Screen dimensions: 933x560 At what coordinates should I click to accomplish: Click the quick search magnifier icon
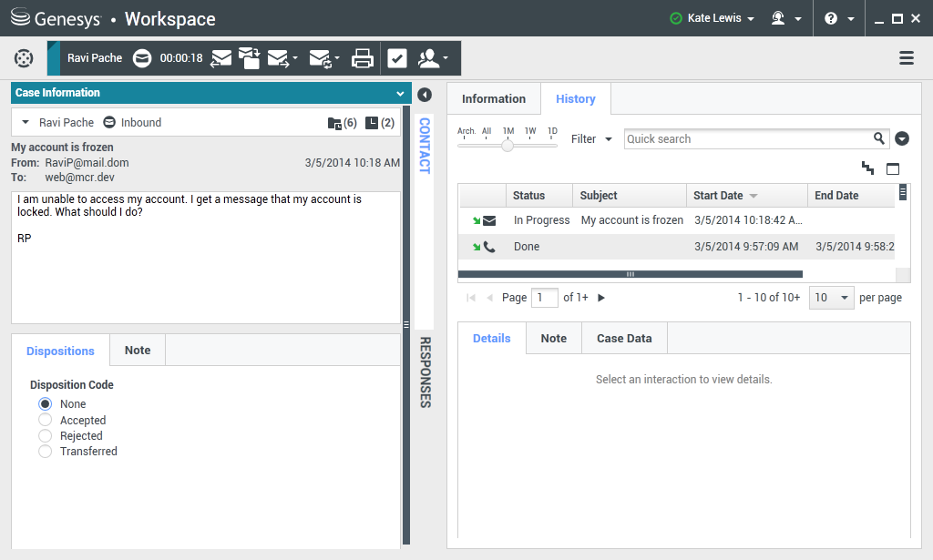point(879,138)
